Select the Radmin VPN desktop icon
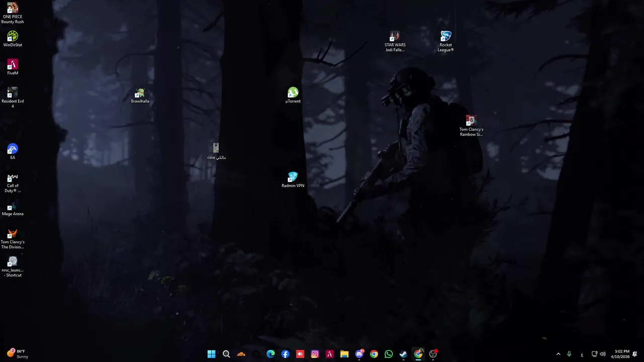Viewport: 644px width, 362px height. (293, 180)
